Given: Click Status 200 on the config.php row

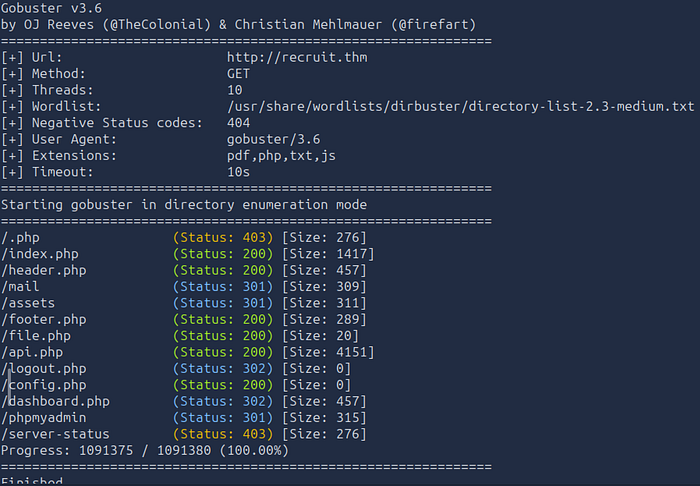Looking at the screenshot, I should [x=223, y=385].
